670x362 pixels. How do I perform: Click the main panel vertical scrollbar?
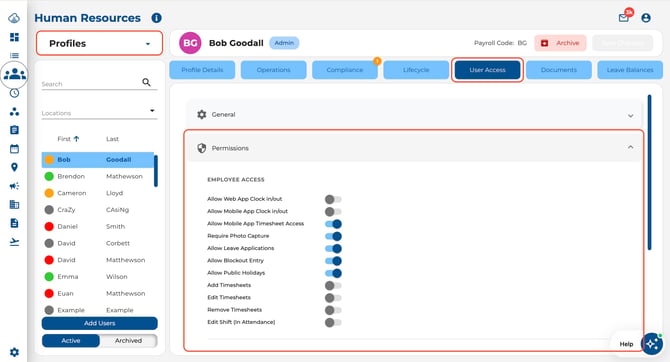click(x=649, y=172)
